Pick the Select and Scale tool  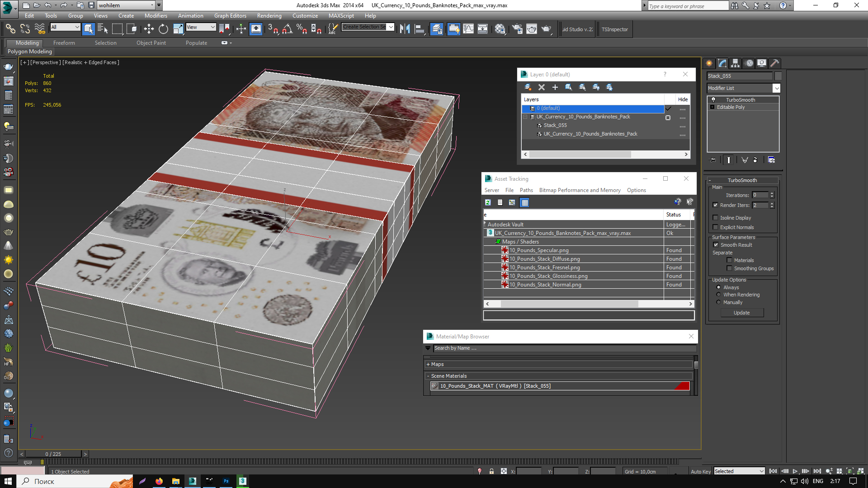178,29
